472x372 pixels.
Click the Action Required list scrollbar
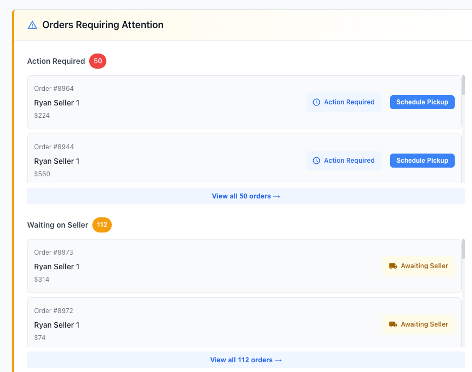pyautogui.click(x=463, y=85)
